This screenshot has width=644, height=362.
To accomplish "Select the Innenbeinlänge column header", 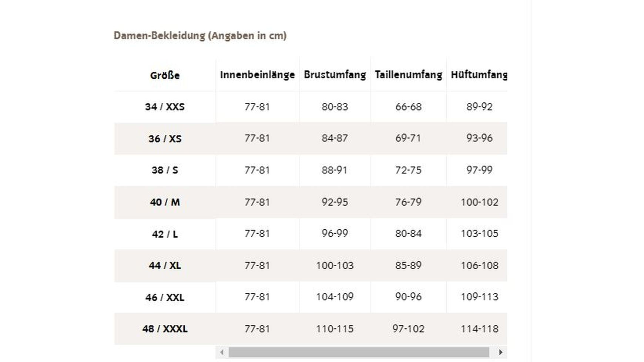I will click(x=257, y=75).
